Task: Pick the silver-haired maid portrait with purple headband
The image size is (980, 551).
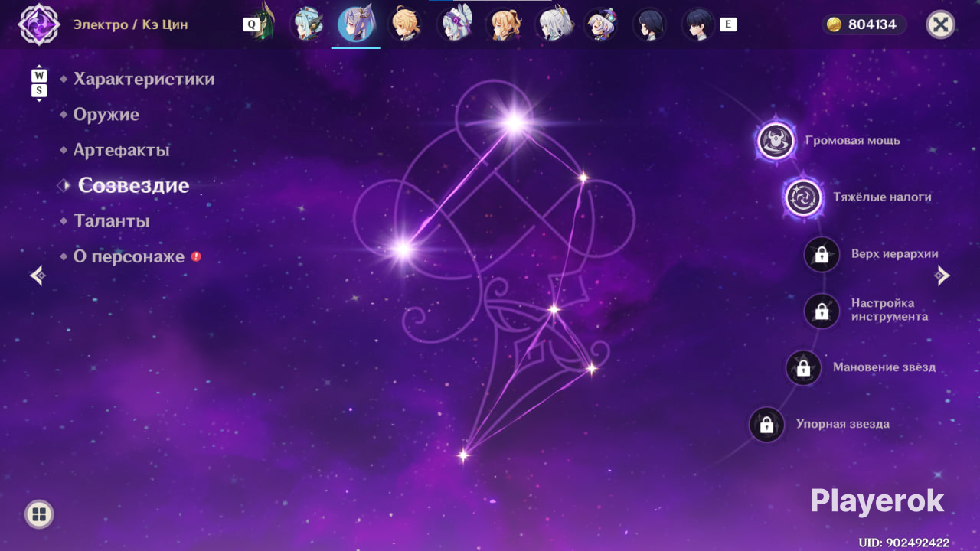Action: [x=454, y=24]
